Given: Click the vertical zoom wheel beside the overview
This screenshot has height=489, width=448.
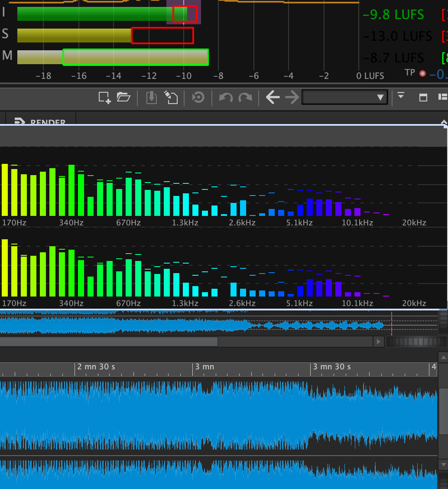Looking at the screenshot, I should [443, 323].
